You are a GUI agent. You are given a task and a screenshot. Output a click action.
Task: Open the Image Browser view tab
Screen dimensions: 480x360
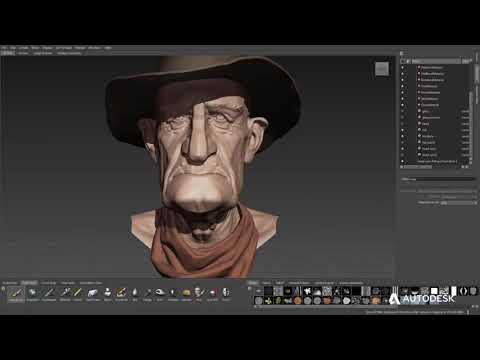(x=43, y=53)
